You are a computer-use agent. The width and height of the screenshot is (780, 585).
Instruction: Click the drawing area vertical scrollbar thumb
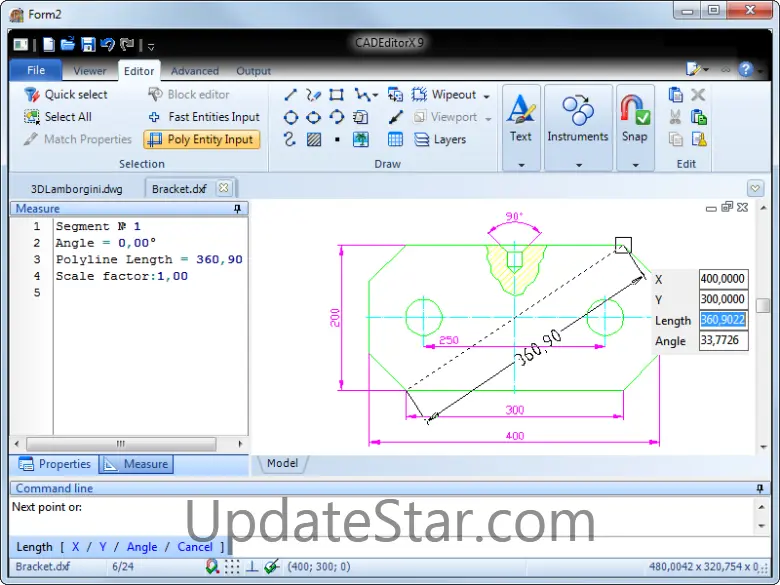[763, 305]
